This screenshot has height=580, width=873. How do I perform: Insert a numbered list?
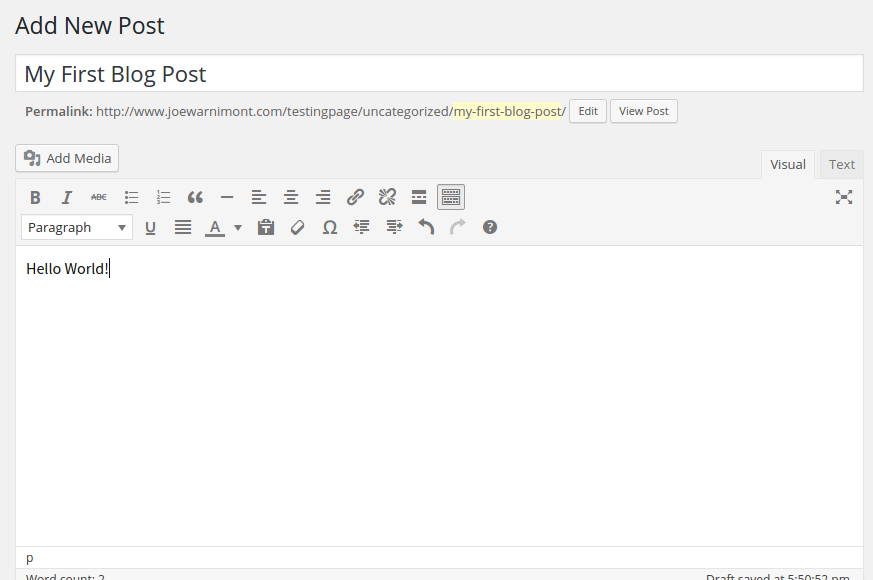163,197
